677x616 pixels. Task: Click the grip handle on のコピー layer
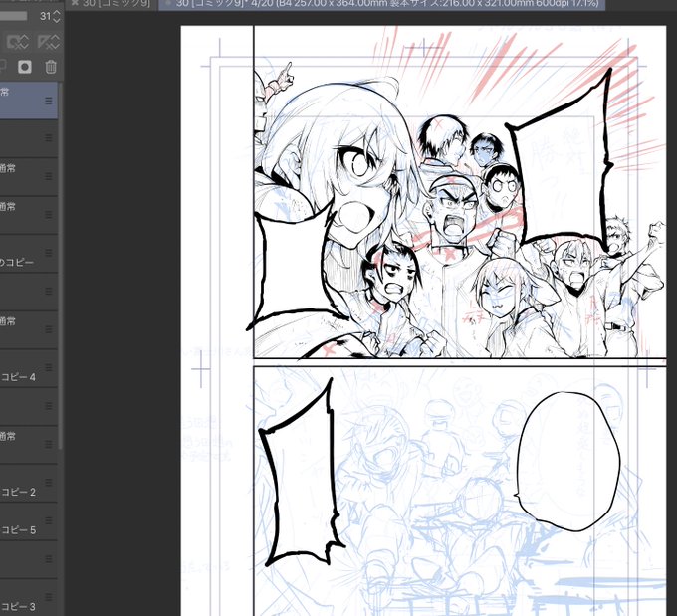(49, 253)
